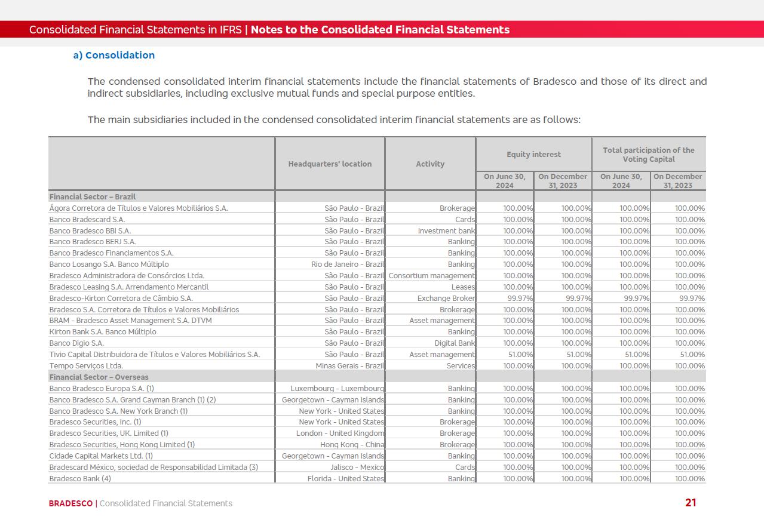
Task: Select the 'Financial Sector – Brazil' section row
Action: pos(93,196)
